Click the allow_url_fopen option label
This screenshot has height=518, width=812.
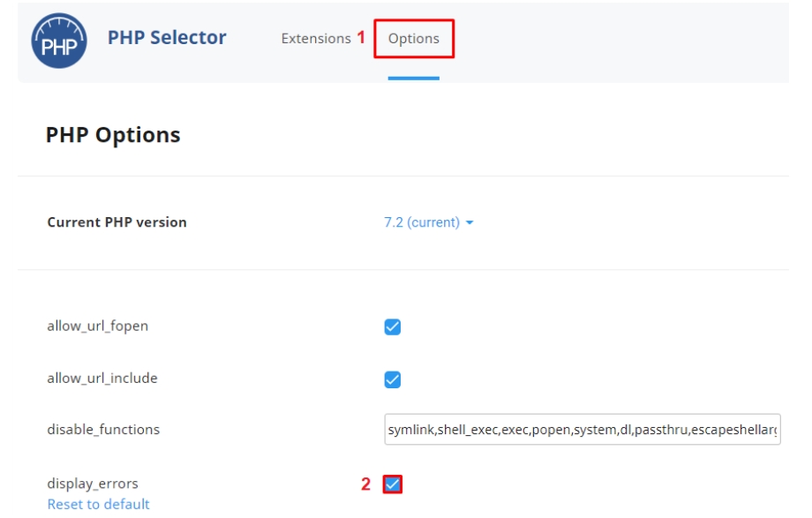(x=97, y=327)
